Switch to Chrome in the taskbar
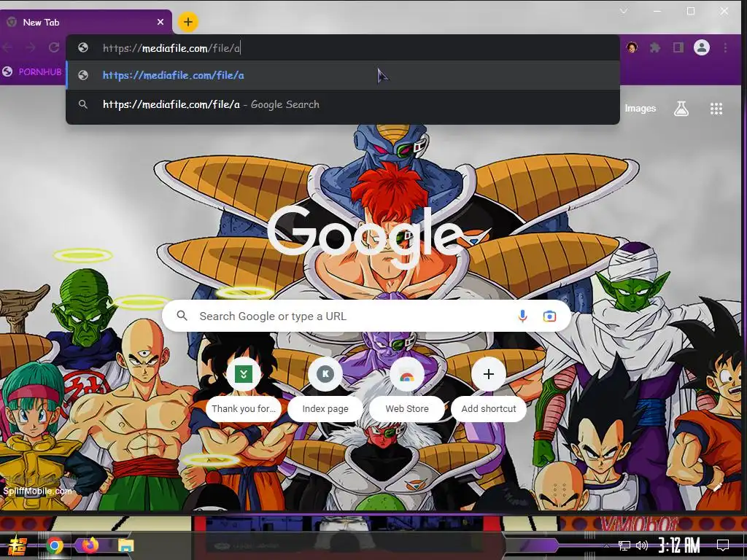 55,545
